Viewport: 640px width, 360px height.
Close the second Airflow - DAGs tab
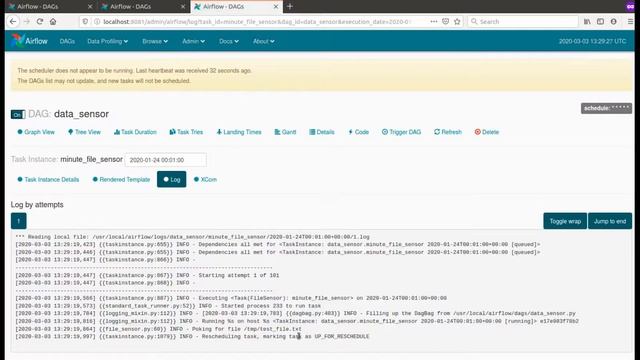(x=183, y=7)
